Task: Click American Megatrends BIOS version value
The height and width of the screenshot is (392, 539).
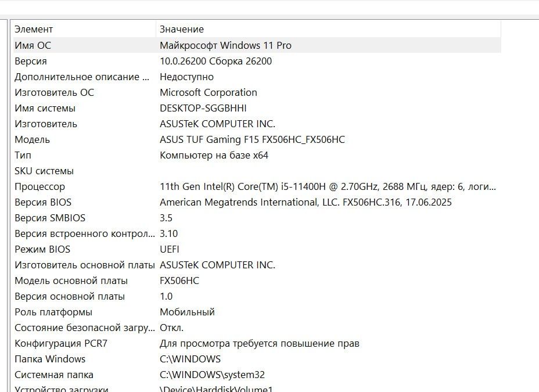Action: [306, 202]
